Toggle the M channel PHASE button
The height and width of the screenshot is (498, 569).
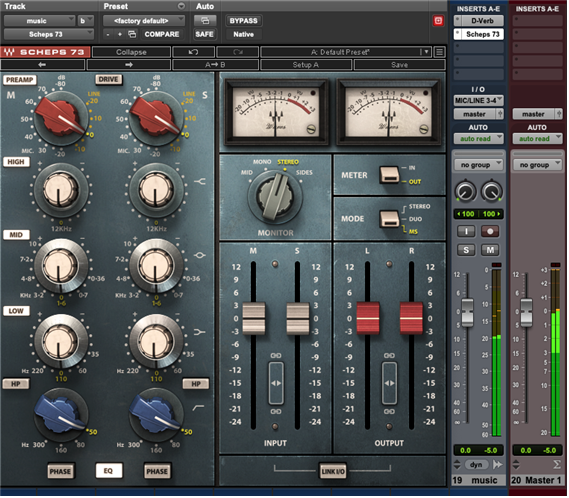point(60,472)
